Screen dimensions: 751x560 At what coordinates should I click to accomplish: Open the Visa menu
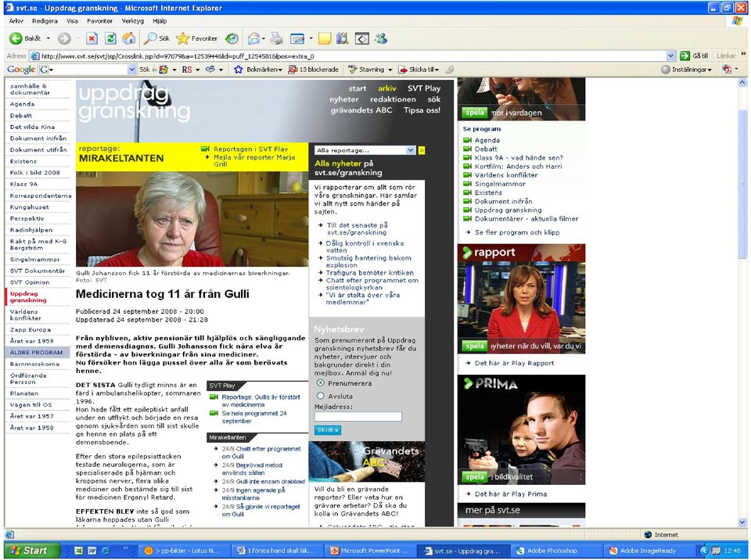(x=72, y=21)
